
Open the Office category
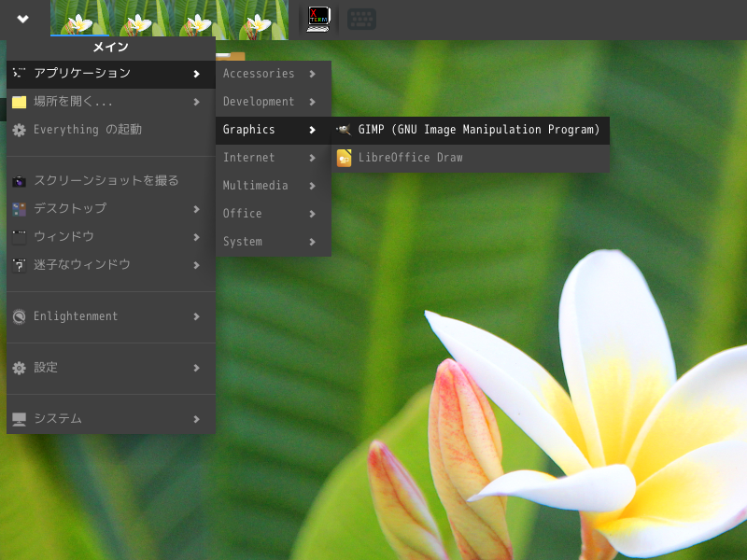[274, 214]
